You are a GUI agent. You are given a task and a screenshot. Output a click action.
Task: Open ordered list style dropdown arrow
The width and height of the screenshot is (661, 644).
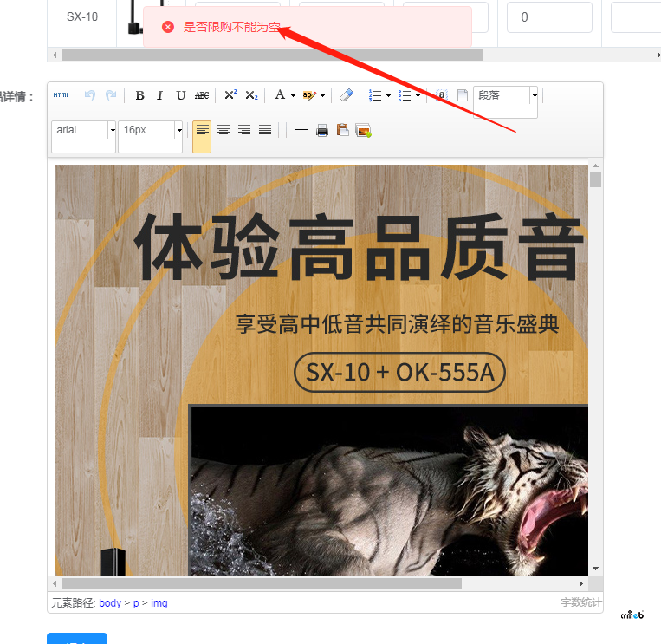388,95
